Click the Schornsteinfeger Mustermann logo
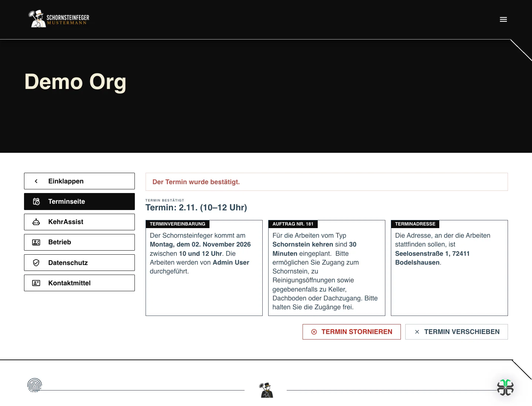The height and width of the screenshot is (406, 532). click(x=59, y=19)
